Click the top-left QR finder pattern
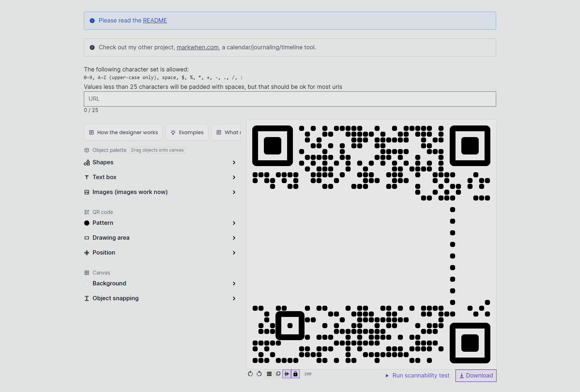Viewport: 580px width, 392px height. tap(273, 146)
